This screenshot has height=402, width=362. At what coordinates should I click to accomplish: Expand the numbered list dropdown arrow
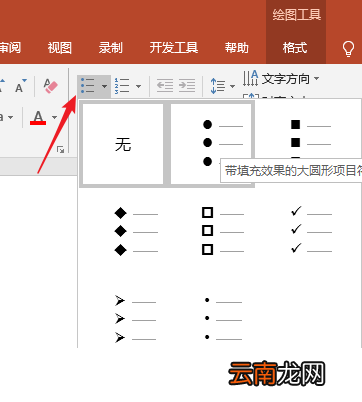pos(138,86)
